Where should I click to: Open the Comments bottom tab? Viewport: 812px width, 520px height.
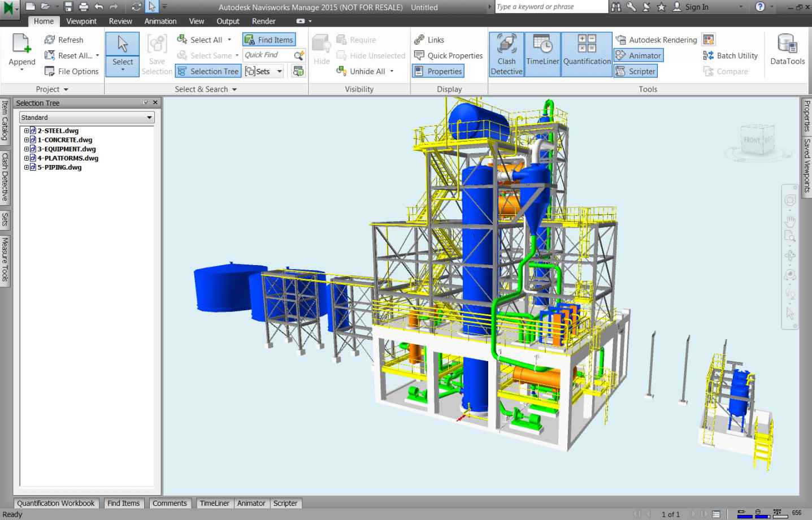170,503
